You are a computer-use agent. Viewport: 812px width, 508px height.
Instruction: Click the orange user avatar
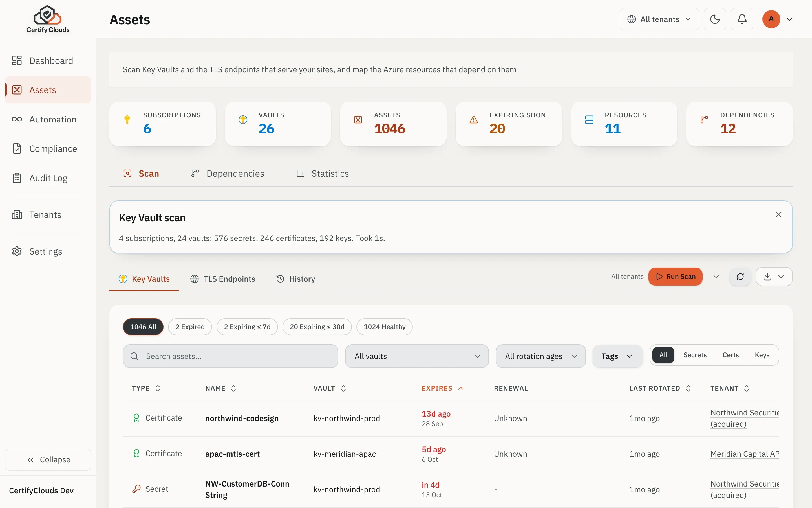(771, 19)
